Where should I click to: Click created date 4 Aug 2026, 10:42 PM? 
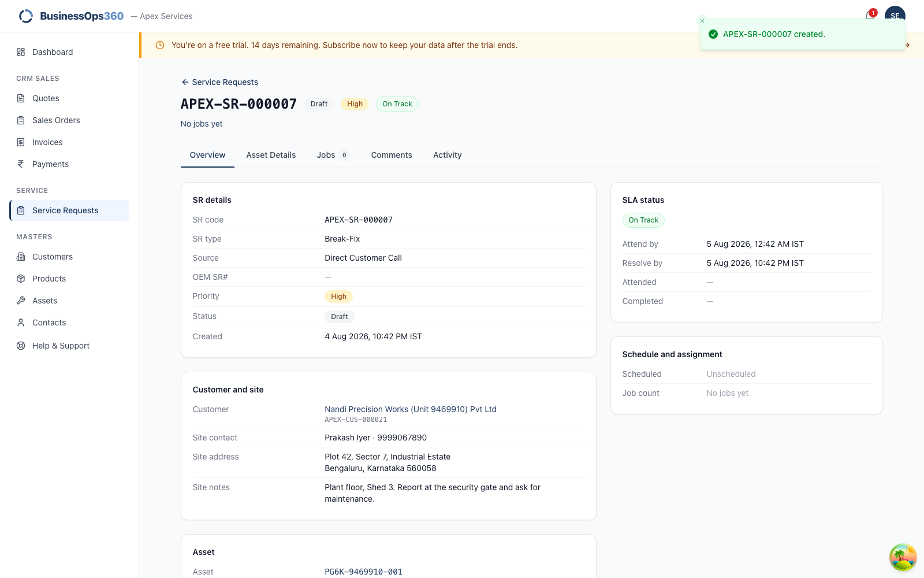coord(373,336)
